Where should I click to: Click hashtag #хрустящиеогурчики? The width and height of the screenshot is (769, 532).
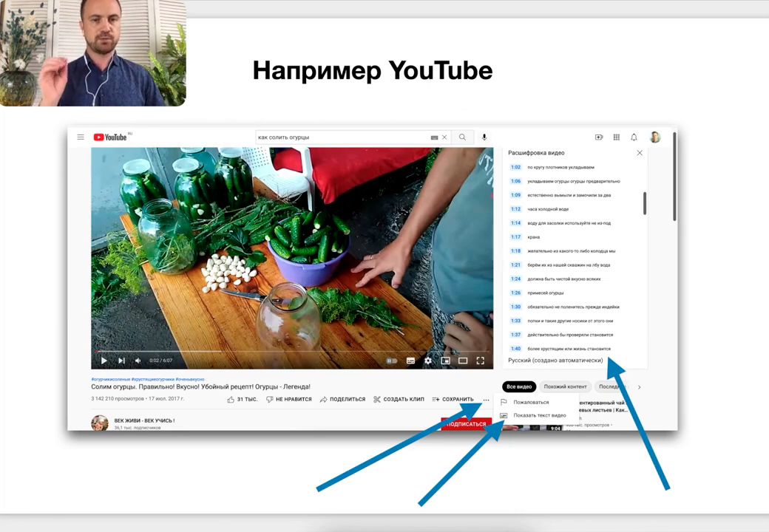(x=152, y=379)
